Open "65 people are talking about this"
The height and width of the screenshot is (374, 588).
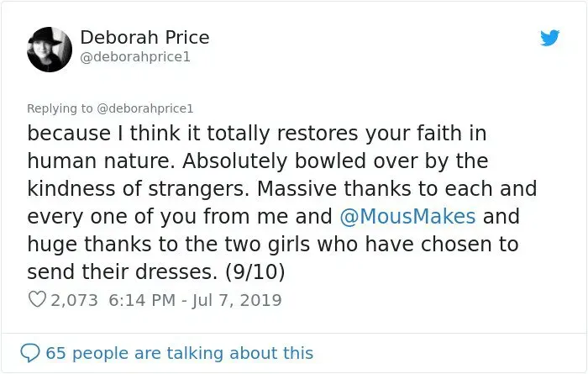click(179, 353)
